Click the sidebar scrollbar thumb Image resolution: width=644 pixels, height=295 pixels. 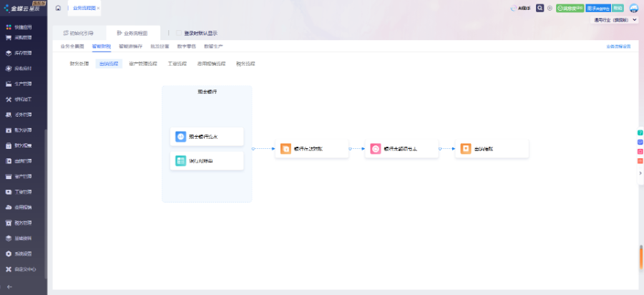coord(46,204)
